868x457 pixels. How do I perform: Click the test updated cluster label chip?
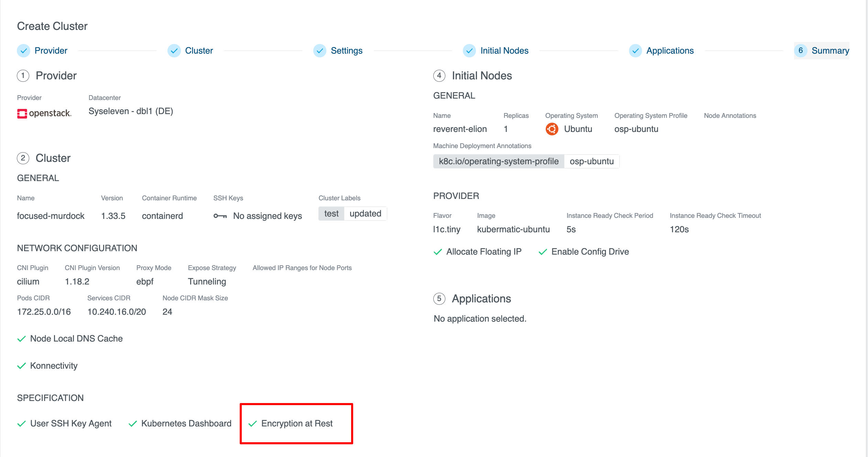pyautogui.click(x=352, y=213)
